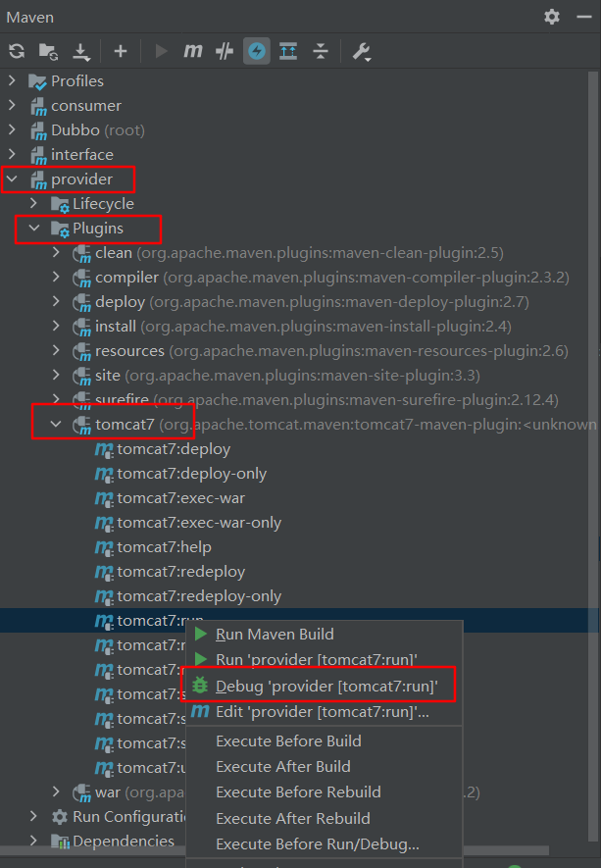The height and width of the screenshot is (868, 601).
Task: Expand the resources plugin
Action: [56, 350]
